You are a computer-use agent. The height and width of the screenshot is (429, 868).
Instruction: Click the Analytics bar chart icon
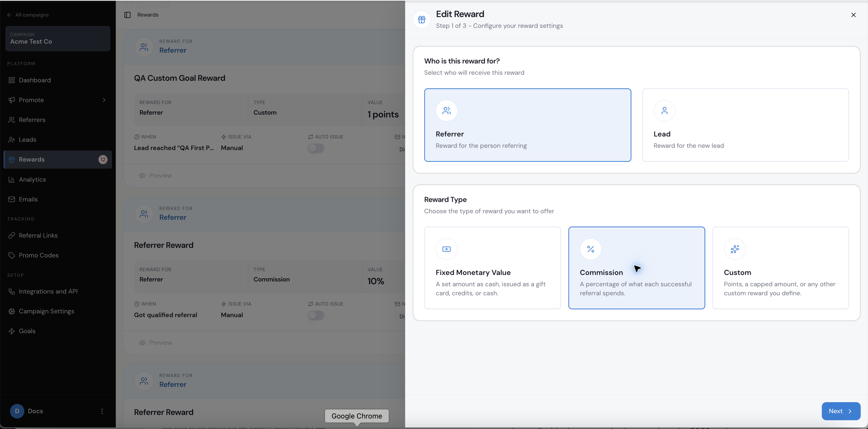point(12,179)
